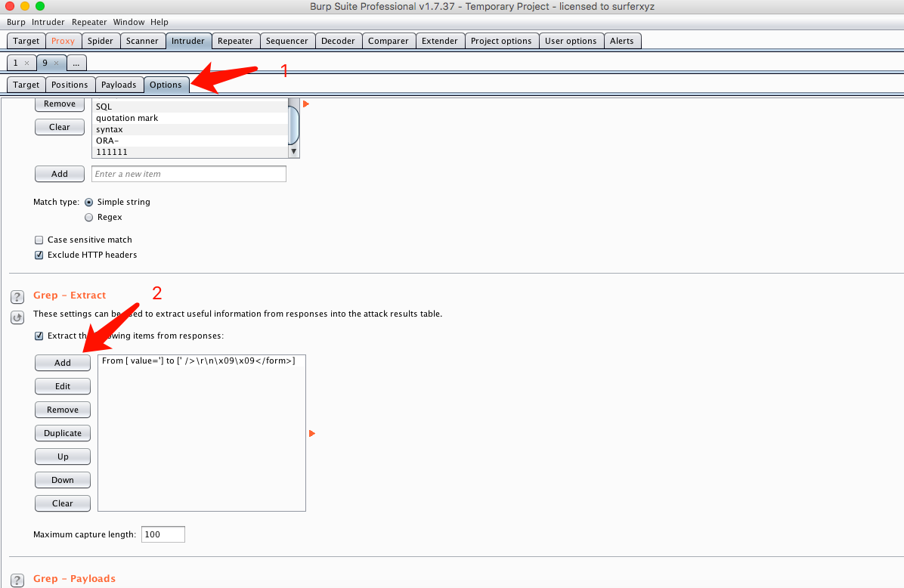Image resolution: width=904 pixels, height=588 pixels.
Task: Switch to the Decoder tab
Action: (x=338, y=41)
